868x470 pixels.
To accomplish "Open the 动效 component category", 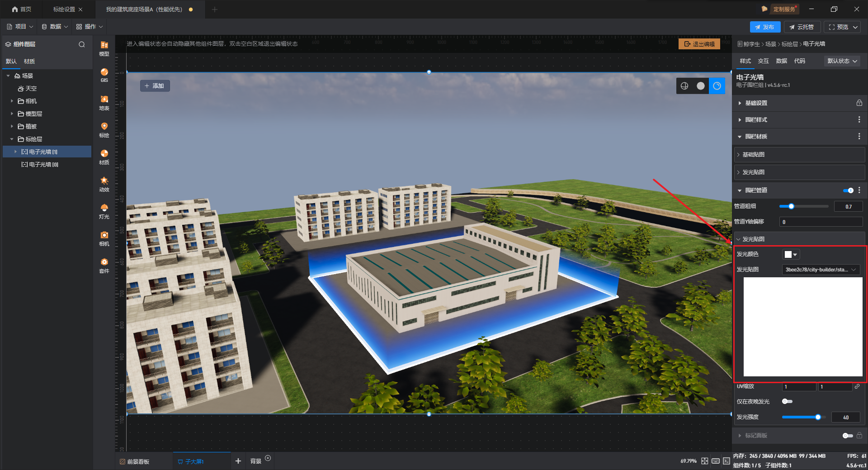I will point(104,184).
